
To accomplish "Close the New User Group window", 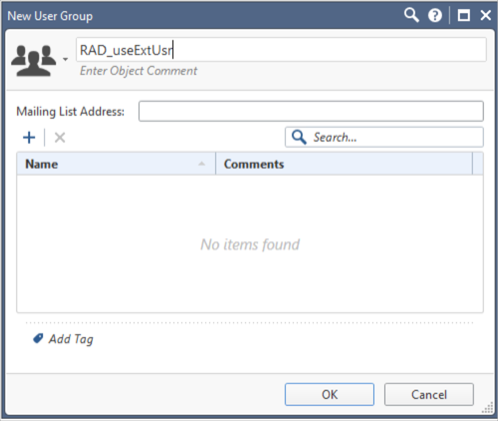I will pyautogui.click(x=486, y=15).
